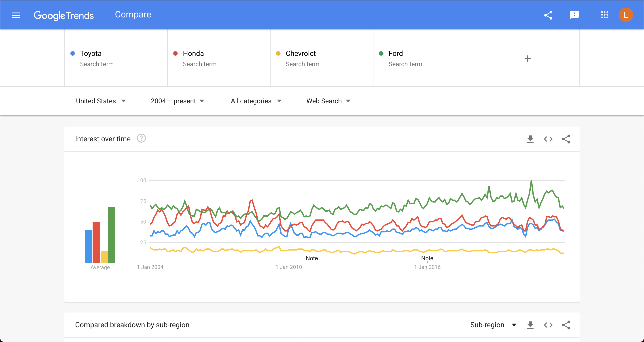This screenshot has height=342, width=644.
Task: Click the Add comparison search term button
Action: coord(528,58)
